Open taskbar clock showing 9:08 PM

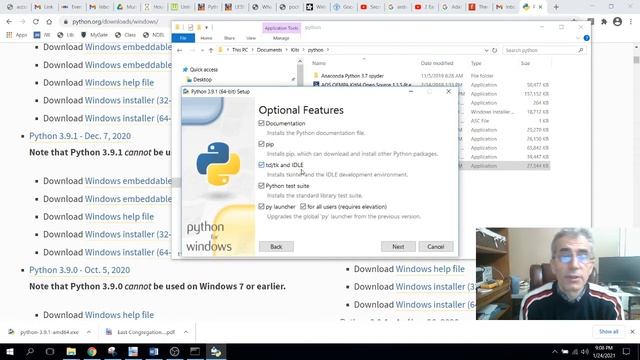pyautogui.click(x=604, y=351)
